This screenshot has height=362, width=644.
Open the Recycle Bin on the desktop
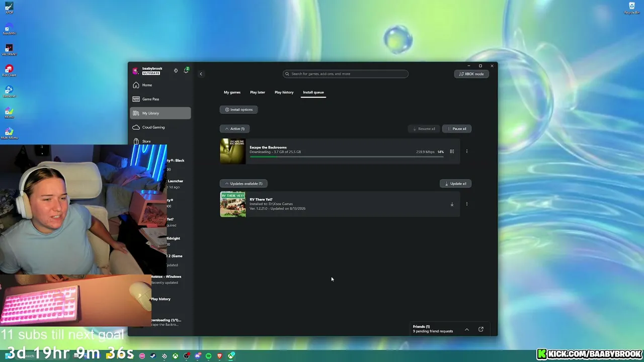click(632, 8)
